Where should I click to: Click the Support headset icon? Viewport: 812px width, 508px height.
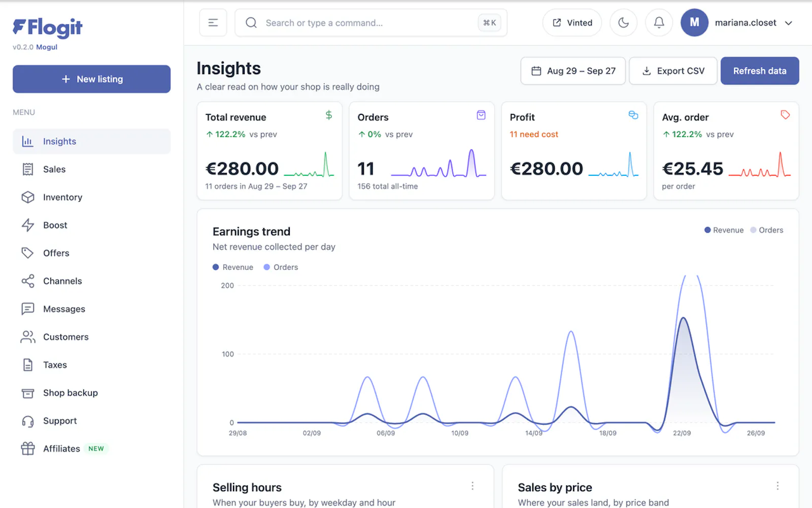[27, 421]
